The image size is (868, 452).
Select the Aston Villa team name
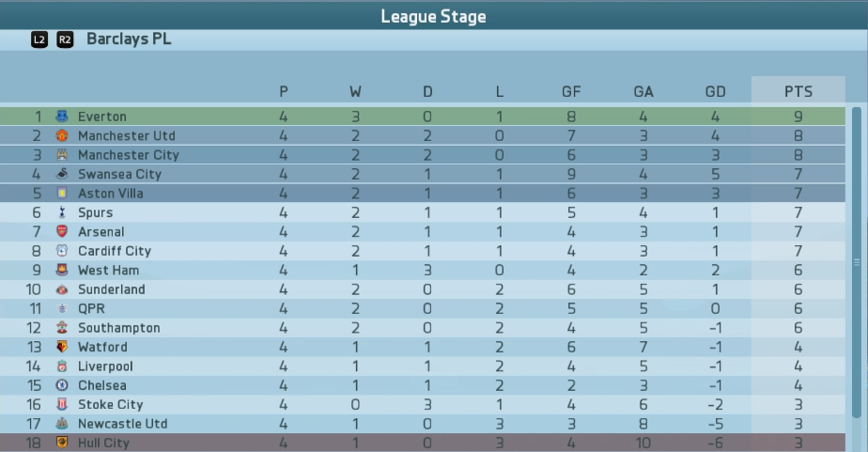coord(111,194)
